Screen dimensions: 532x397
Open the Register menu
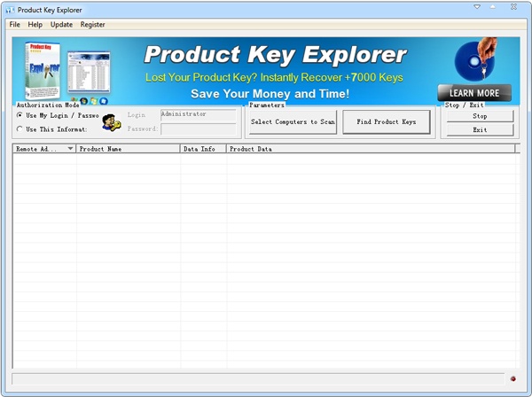pos(92,25)
